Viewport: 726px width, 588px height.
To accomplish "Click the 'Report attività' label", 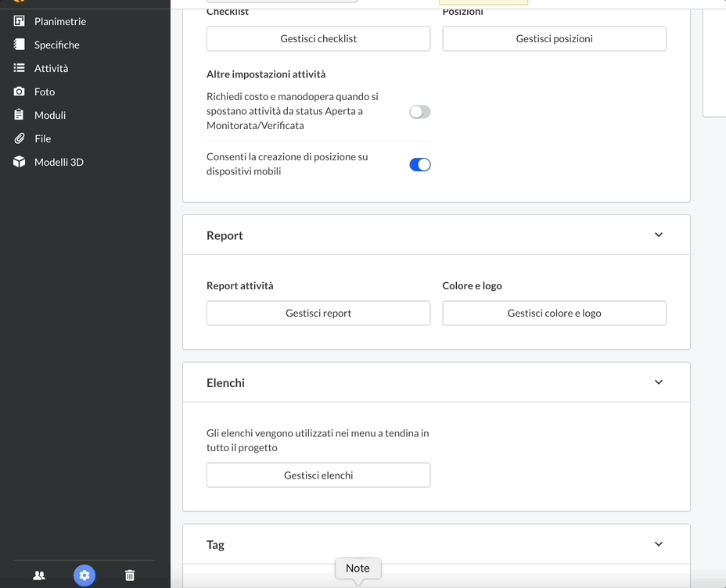I will pos(240,285).
